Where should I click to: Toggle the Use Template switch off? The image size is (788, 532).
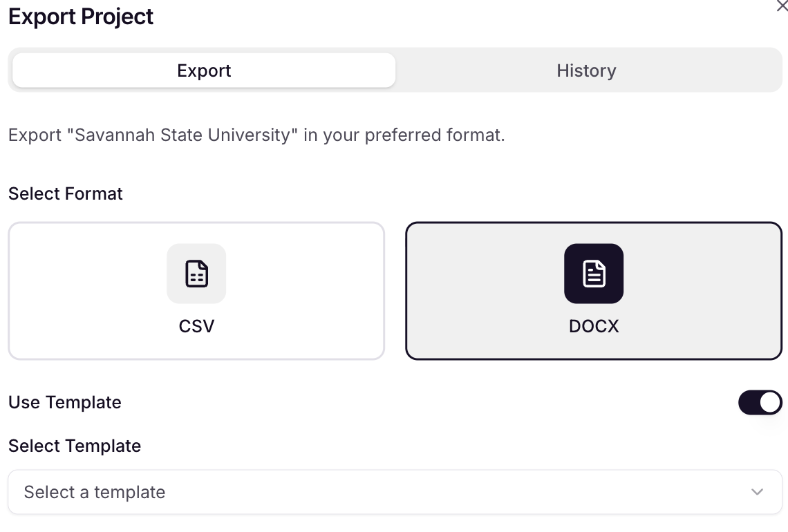[x=760, y=402]
